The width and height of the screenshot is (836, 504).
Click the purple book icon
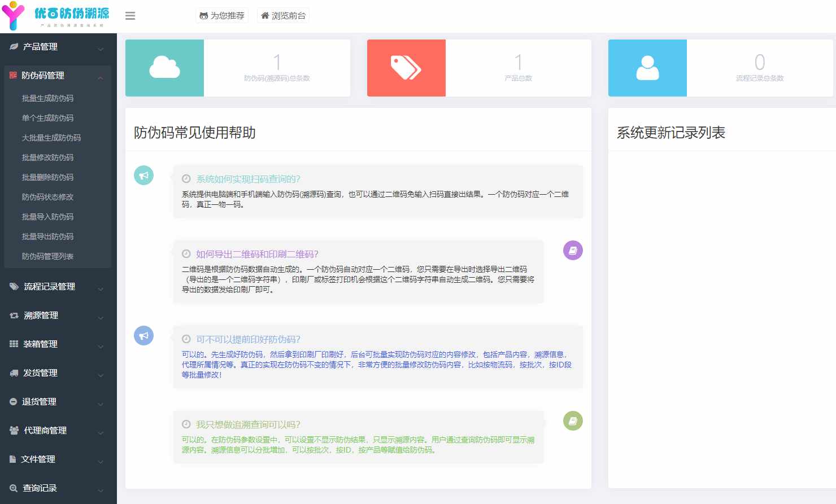pos(573,251)
